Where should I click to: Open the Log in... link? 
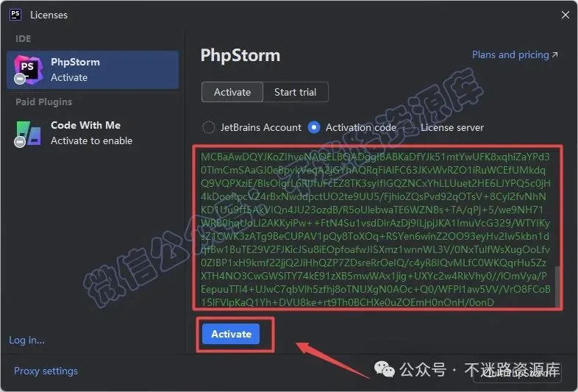coord(27,340)
